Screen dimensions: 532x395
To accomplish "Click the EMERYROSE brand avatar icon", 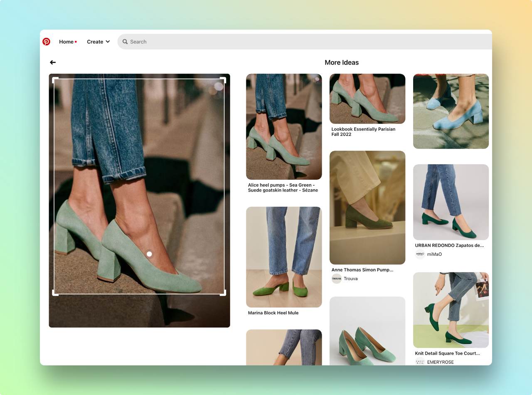I will point(419,362).
